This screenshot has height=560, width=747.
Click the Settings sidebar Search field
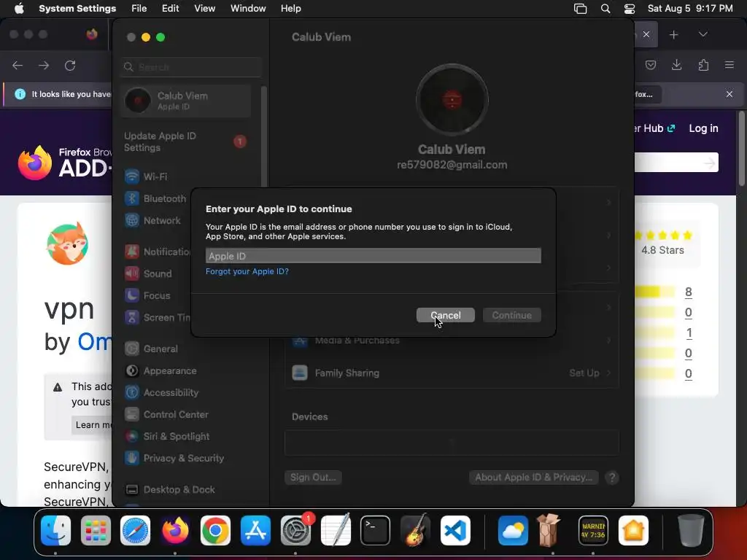[x=191, y=67]
